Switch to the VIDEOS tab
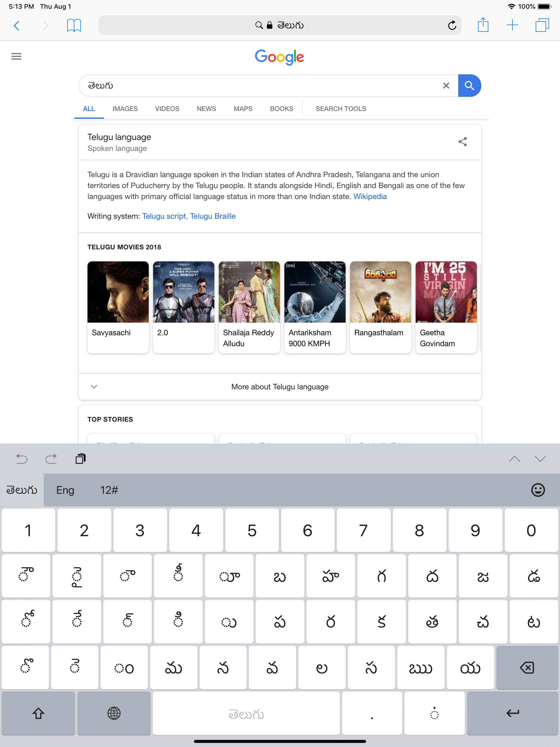The width and height of the screenshot is (560, 747). [x=167, y=109]
